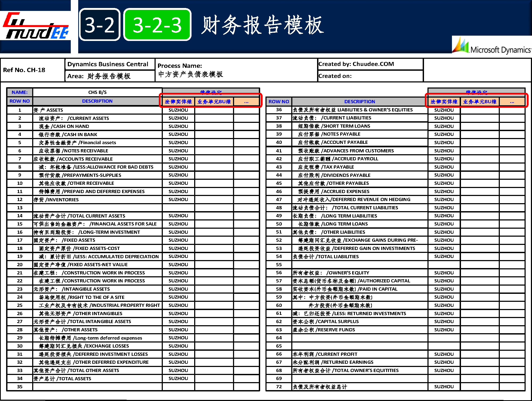
Task: Click the left table's 业务单元BU维 column header
Action: click(x=214, y=102)
